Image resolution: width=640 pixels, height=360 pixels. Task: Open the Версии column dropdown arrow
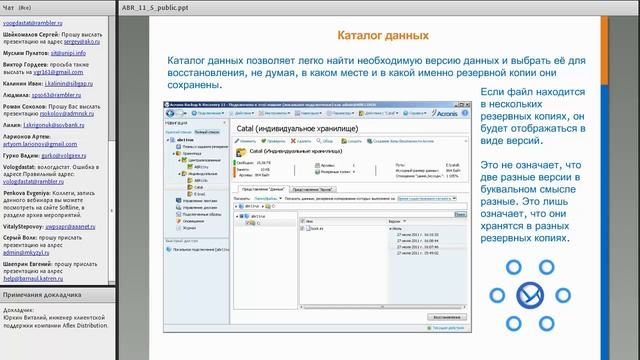click(404, 221)
